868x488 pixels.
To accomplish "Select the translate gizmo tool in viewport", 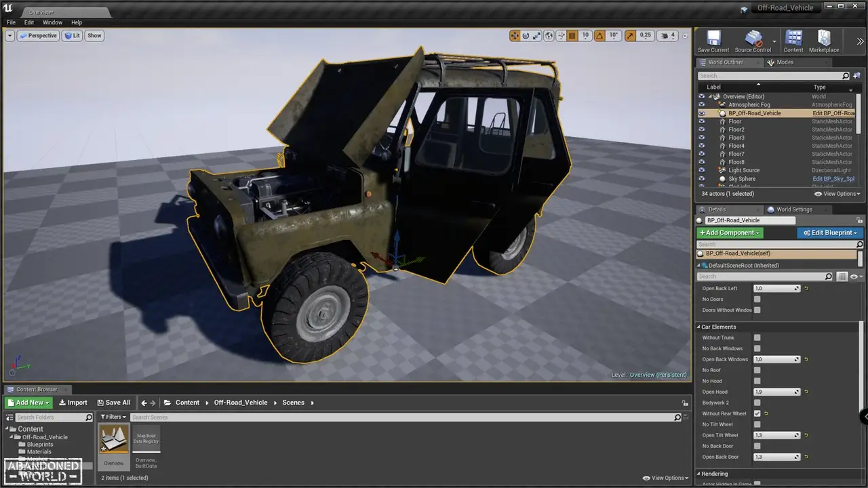I will (515, 36).
